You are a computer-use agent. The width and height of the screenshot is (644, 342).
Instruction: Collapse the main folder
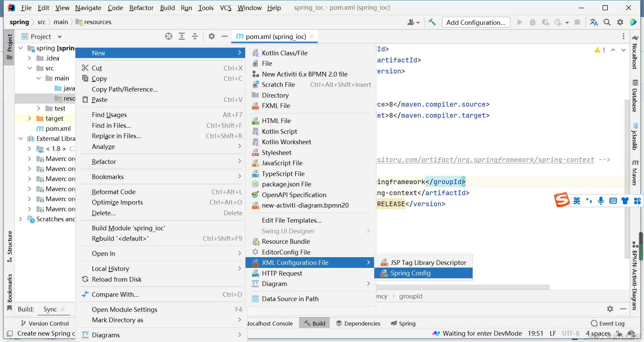coord(39,78)
